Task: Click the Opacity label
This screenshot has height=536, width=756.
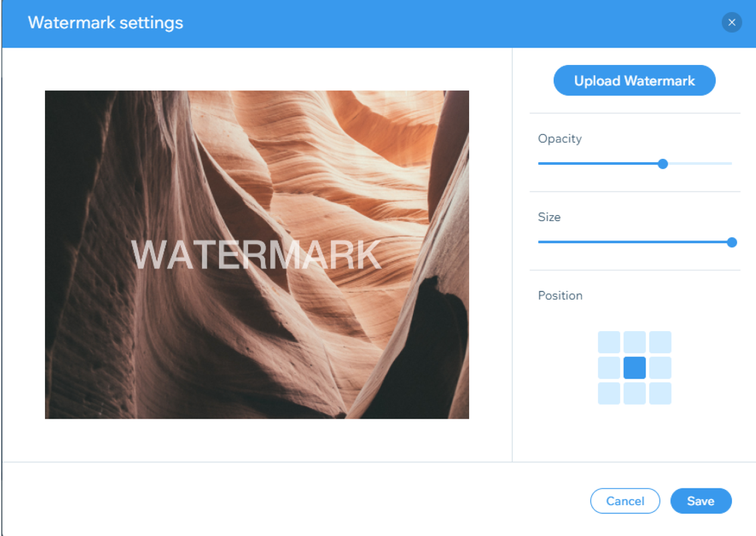Action: tap(560, 139)
